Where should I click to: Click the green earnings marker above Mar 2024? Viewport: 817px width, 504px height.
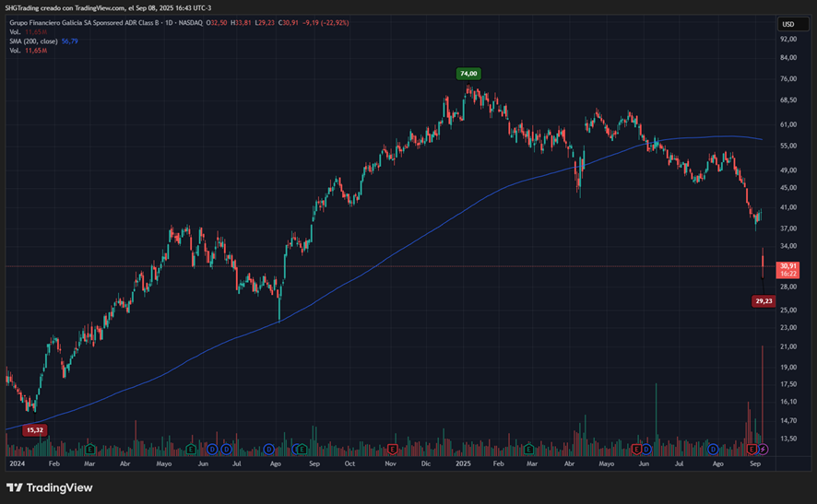90,449
